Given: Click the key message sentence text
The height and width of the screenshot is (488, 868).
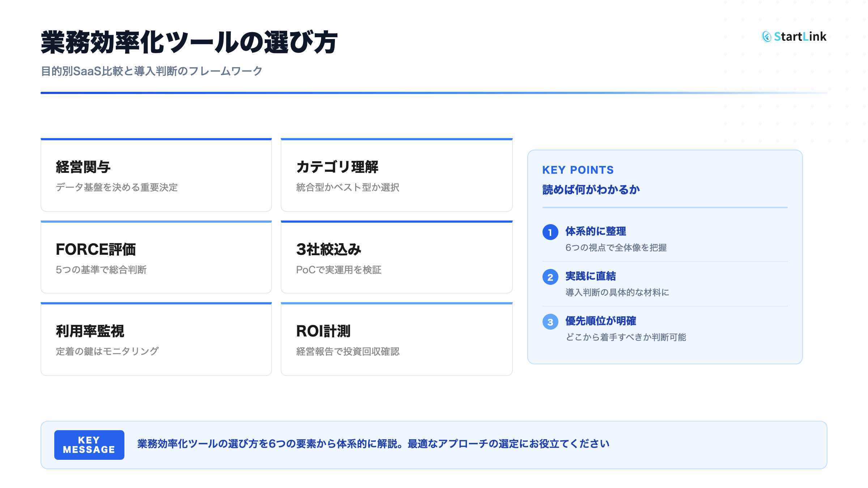Looking at the screenshot, I should (x=373, y=444).
